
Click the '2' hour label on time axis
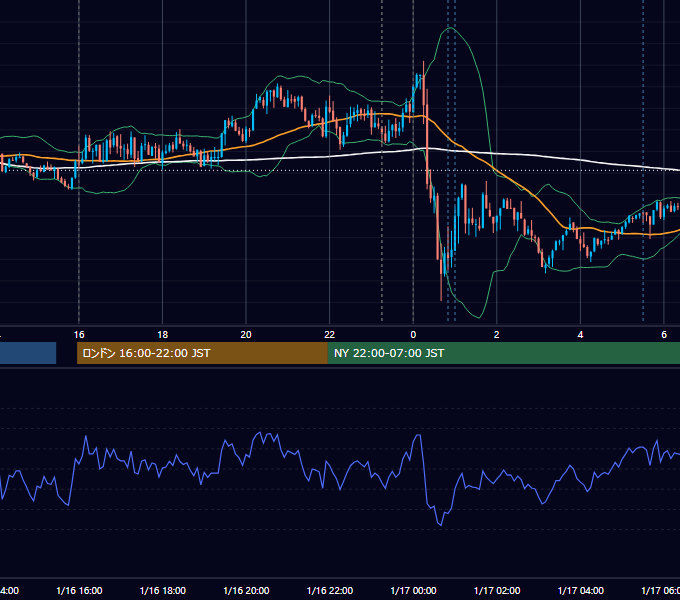(497, 335)
